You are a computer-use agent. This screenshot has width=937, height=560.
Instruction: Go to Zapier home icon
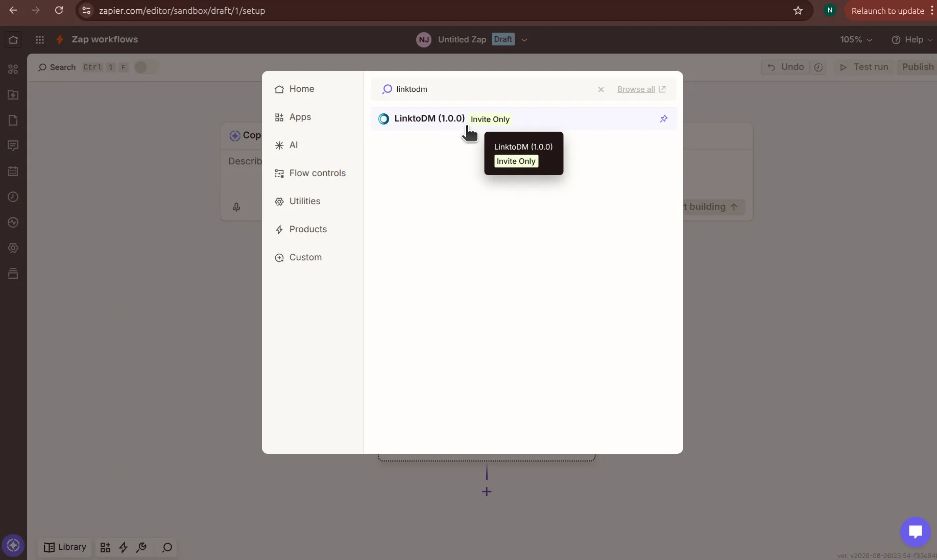click(x=13, y=39)
